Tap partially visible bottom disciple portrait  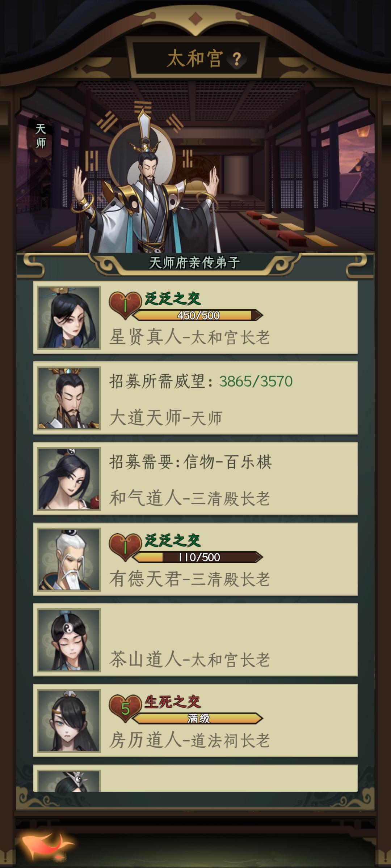[69, 781]
